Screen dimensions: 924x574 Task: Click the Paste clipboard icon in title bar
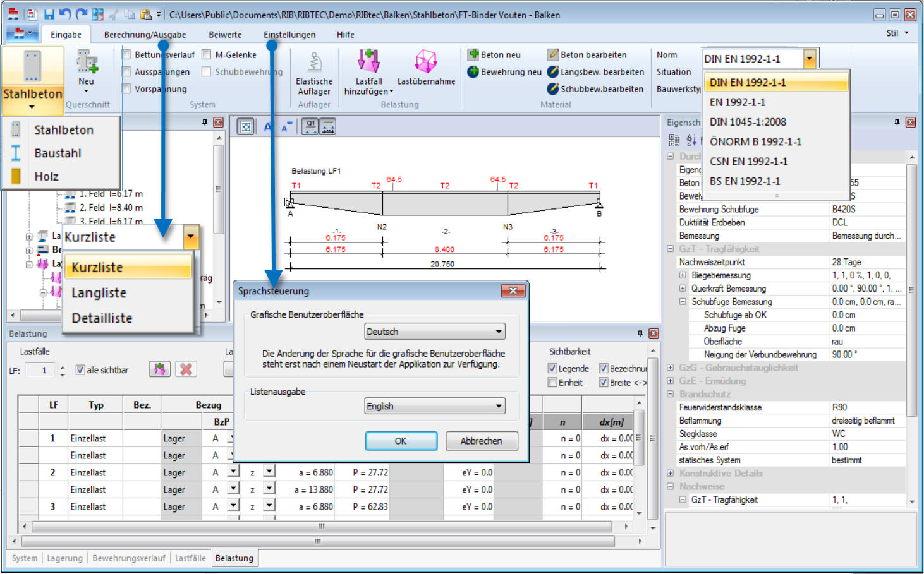145,14
